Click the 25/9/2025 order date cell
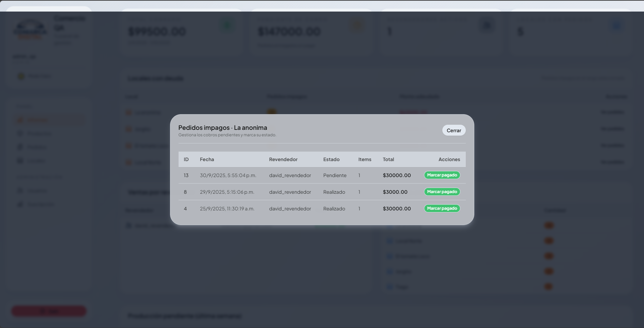 coord(227,209)
